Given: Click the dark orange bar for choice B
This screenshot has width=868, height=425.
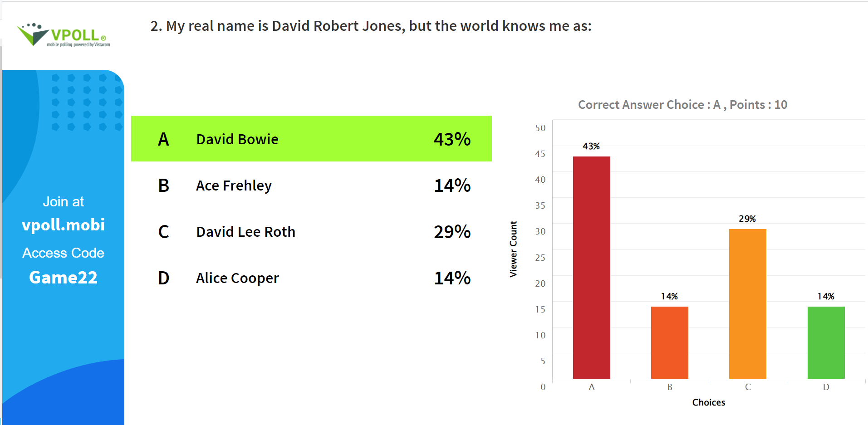Looking at the screenshot, I should point(669,342).
